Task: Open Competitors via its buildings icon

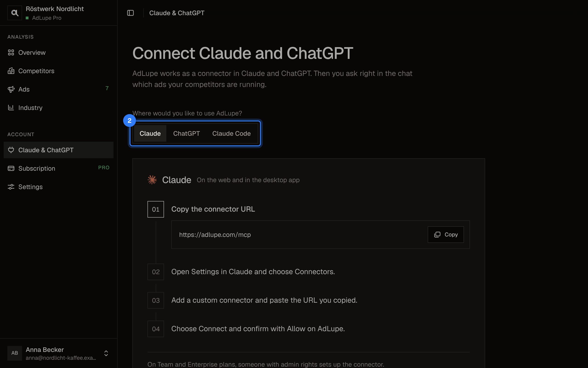Action: (11, 71)
